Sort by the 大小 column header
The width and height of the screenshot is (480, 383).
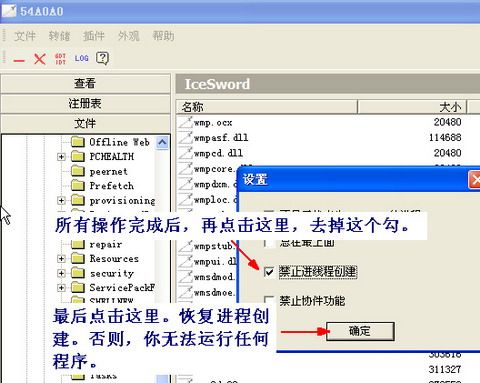pos(412,107)
